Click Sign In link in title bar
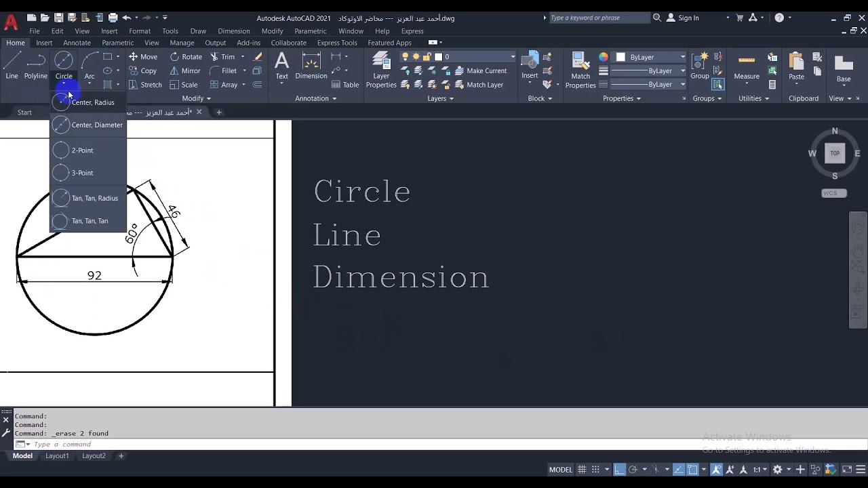Screen dimensions: 868x488 click(683, 18)
